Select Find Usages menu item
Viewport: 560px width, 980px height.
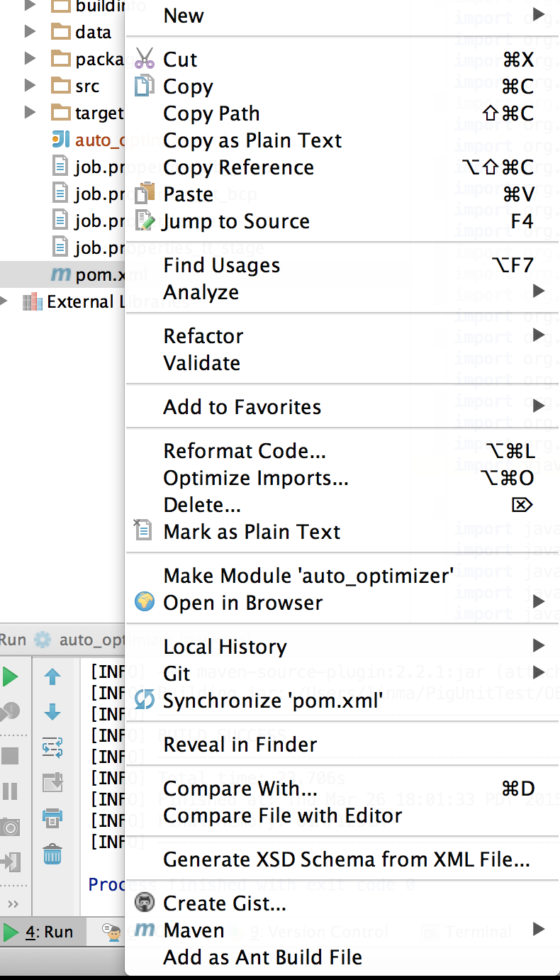[x=342, y=265]
